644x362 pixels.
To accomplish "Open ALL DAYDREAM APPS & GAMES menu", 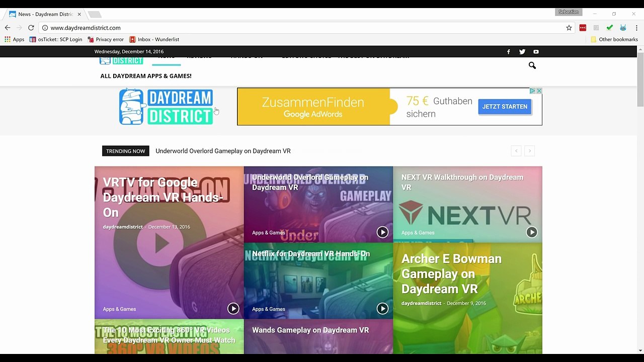I will pos(146,76).
